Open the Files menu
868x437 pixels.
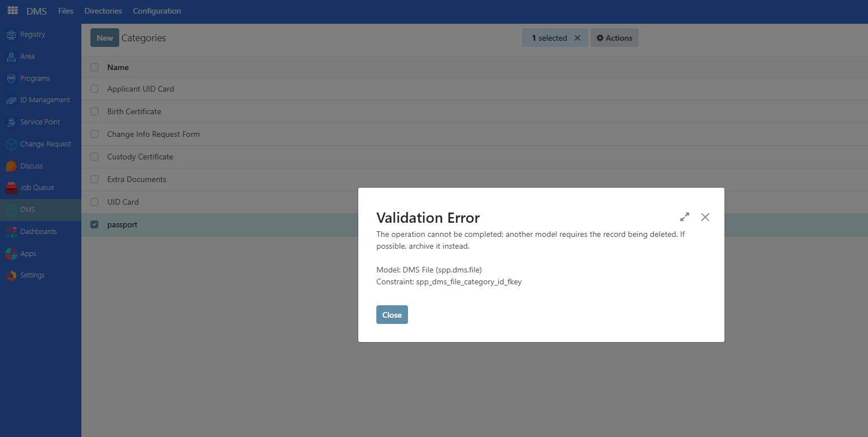coord(66,11)
